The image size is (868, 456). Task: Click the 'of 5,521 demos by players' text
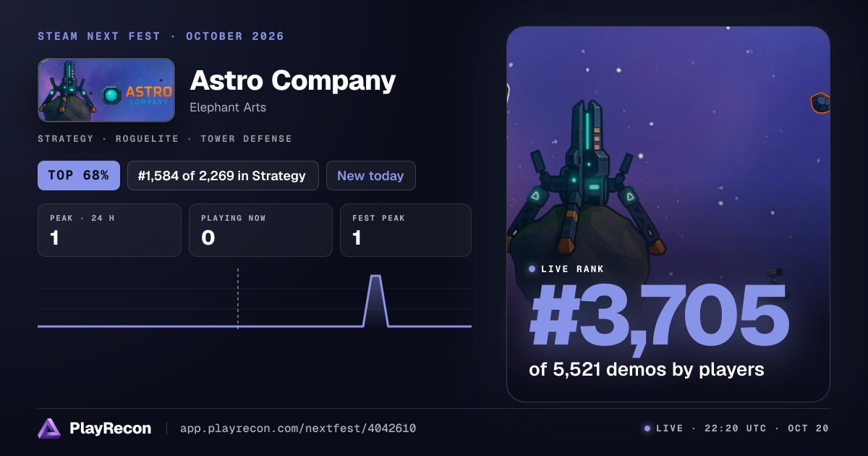click(647, 369)
